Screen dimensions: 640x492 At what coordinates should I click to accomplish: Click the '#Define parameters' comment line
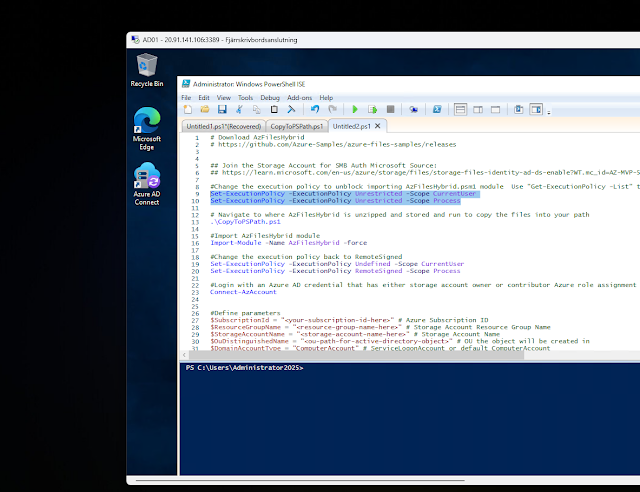(245, 313)
